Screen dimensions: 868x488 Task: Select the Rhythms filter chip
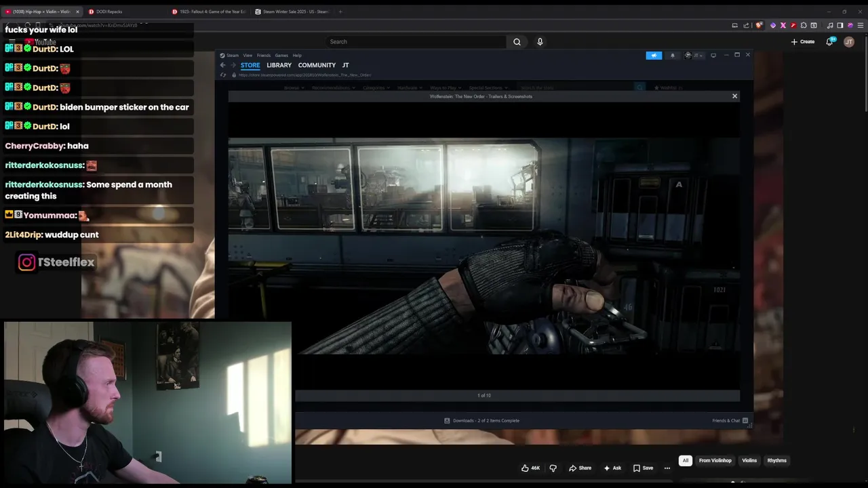(x=777, y=461)
